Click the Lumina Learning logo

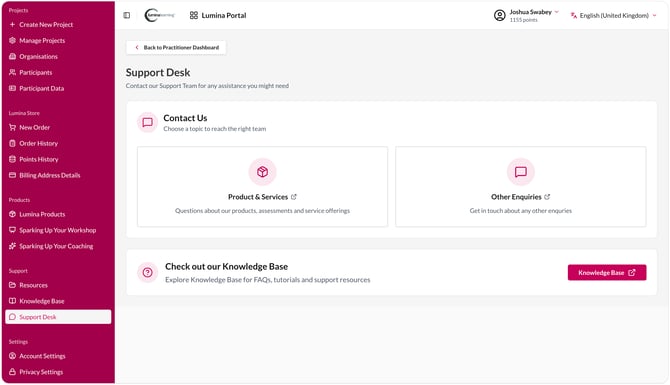(x=159, y=15)
